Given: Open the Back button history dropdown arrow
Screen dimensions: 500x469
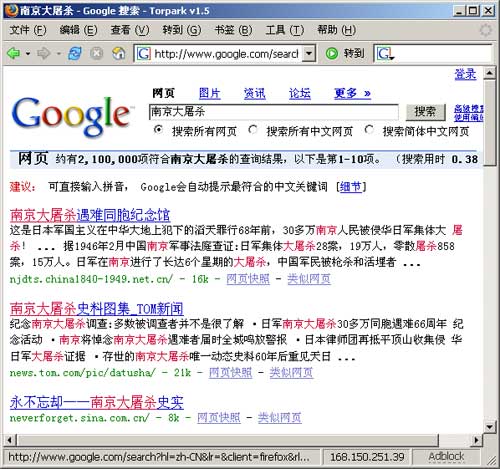Looking at the screenshot, I should pos(28,53).
